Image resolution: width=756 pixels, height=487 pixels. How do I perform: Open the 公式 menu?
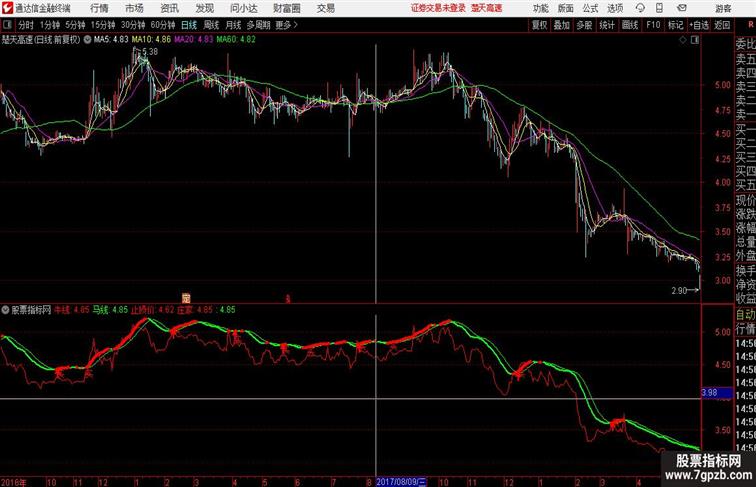(x=590, y=8)
